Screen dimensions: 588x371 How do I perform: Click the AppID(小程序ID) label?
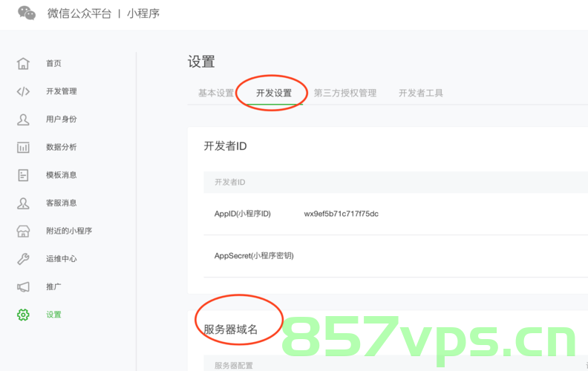point(243,214)
